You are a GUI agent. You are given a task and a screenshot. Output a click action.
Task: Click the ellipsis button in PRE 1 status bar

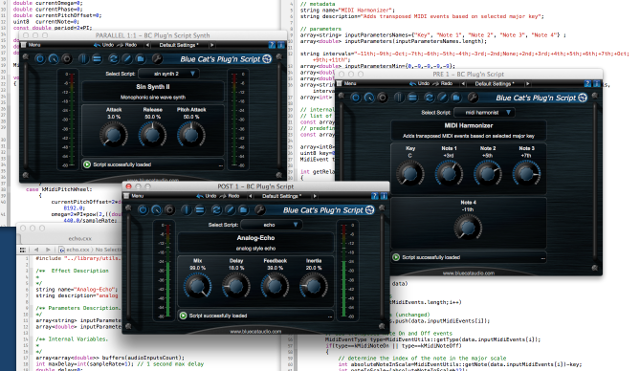point(543,258)
